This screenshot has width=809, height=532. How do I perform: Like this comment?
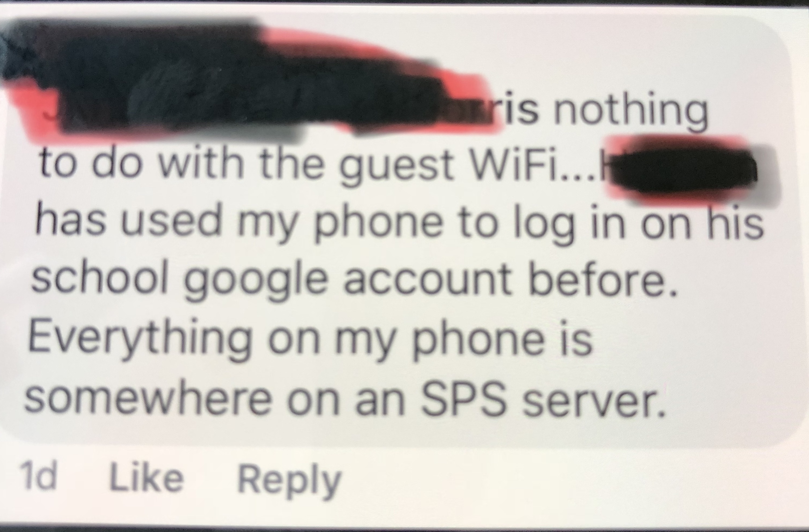(x=146, y=478)
